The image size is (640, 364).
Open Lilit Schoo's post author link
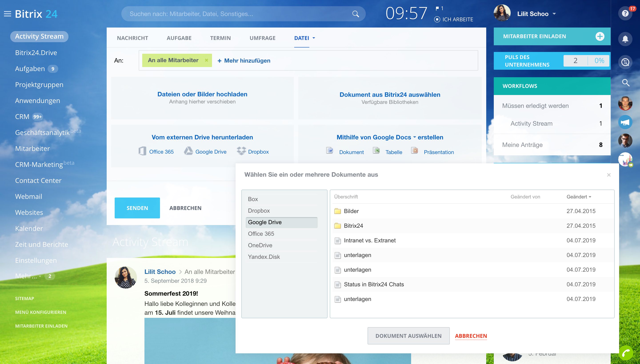pyautogui.click(x=160, y=272)
